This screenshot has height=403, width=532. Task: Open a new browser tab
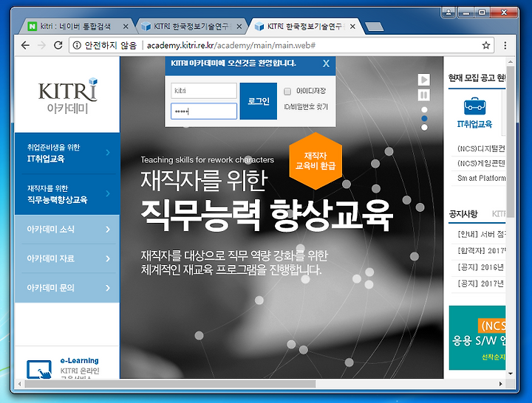pyautogui.click(x=374, y=27)
